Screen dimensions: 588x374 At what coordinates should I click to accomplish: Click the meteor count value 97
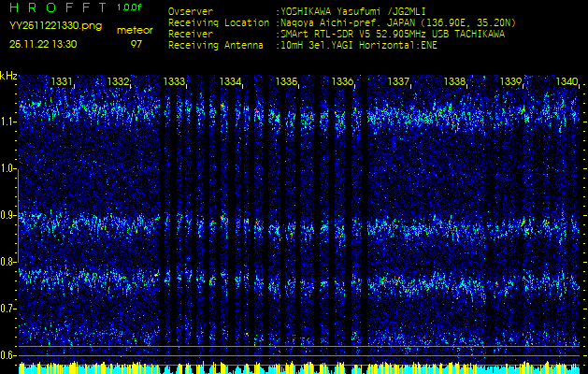point(136,44)
